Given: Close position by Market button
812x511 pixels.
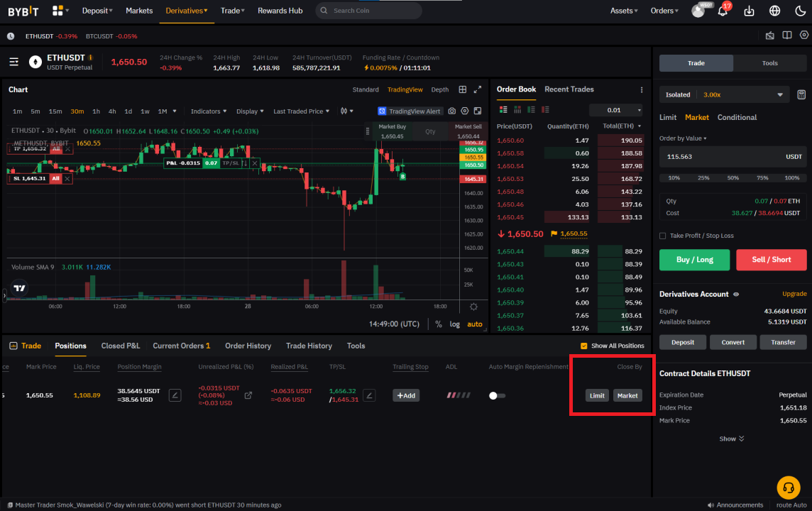Looking at the screenshot, I should click(627, 395).
